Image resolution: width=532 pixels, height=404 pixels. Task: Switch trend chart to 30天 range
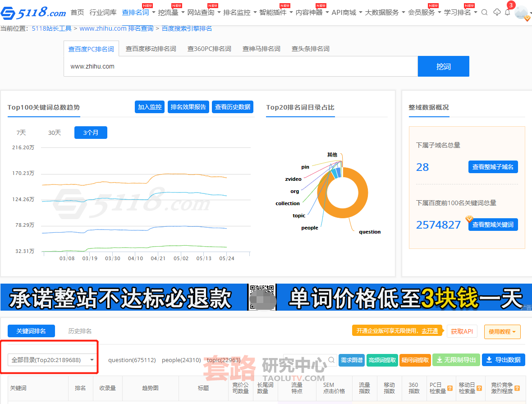click(x=55, y=133)
